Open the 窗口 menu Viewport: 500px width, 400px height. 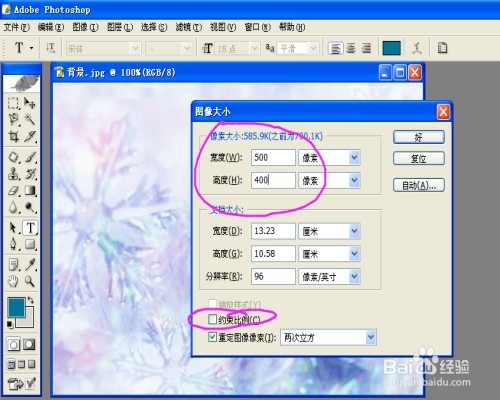(x=258, y=27)
